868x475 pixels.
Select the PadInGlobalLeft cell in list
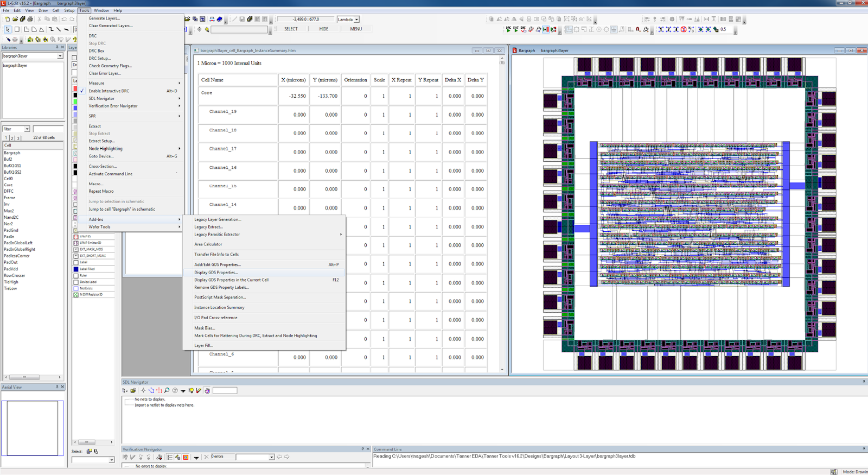[x=18, y=243]
